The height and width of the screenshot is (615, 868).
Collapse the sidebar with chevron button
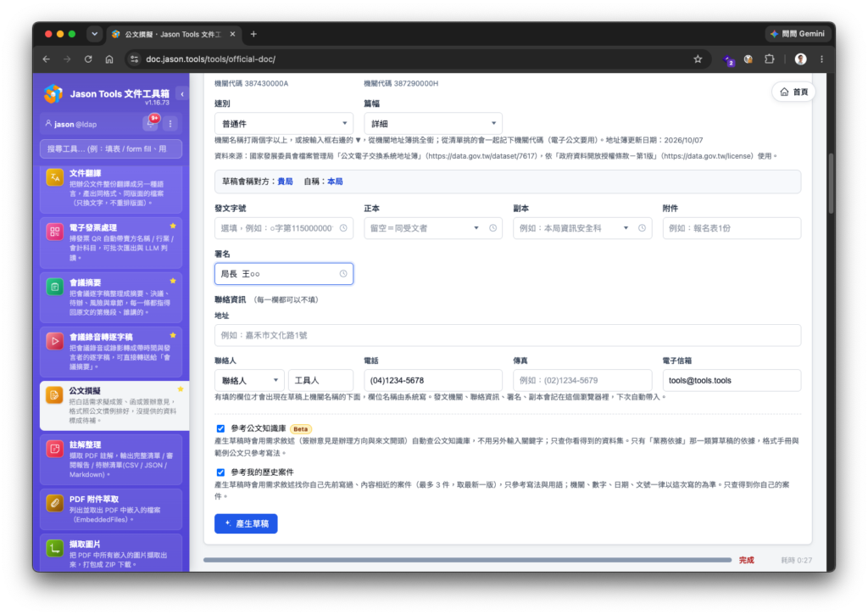coord(182,94)
